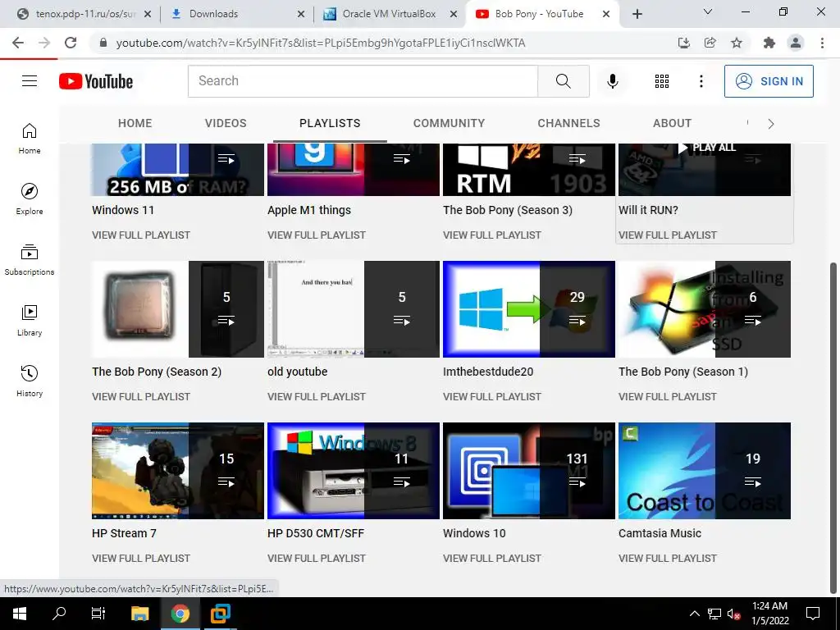The height and width of the screenshot is (630, 840).
Task: Switch to the ABOUT channel tab
Action: (673, 123)
